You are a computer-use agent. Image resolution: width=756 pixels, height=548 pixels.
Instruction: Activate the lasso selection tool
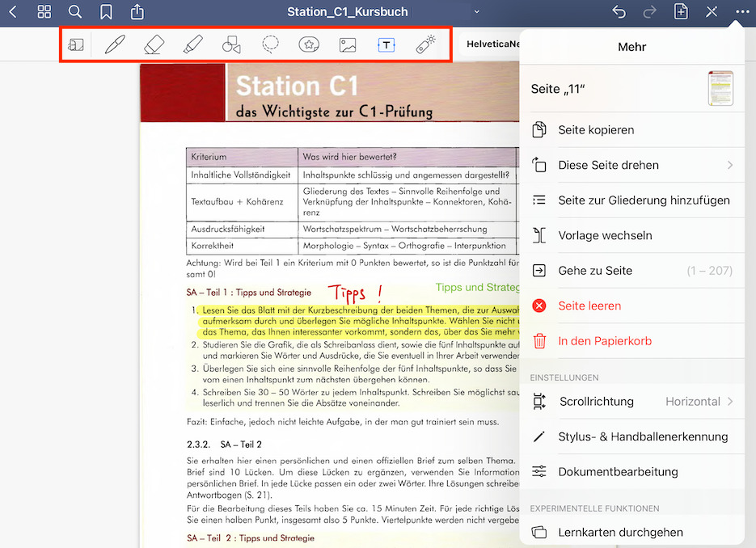(269, 44)
